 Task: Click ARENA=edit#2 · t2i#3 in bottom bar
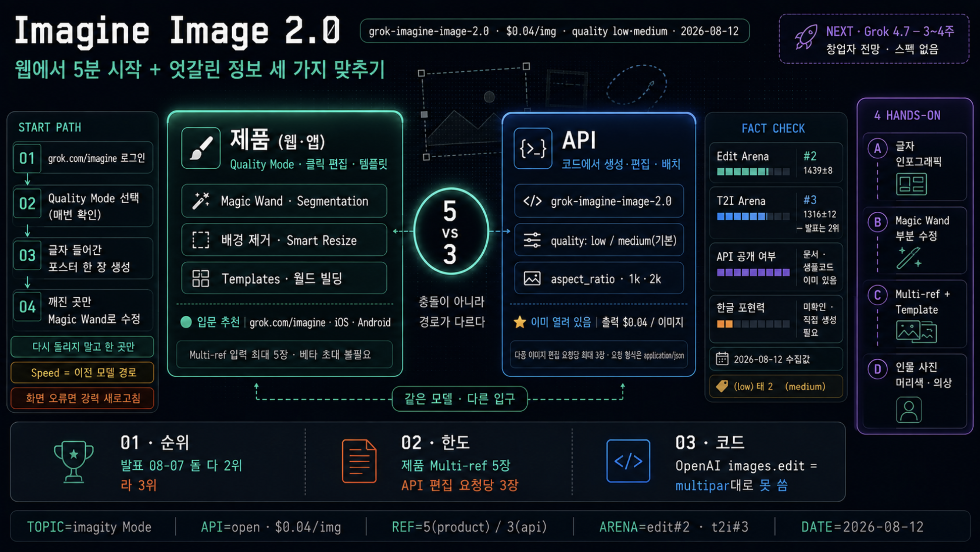pyautogui.click(x=674, y=527)
